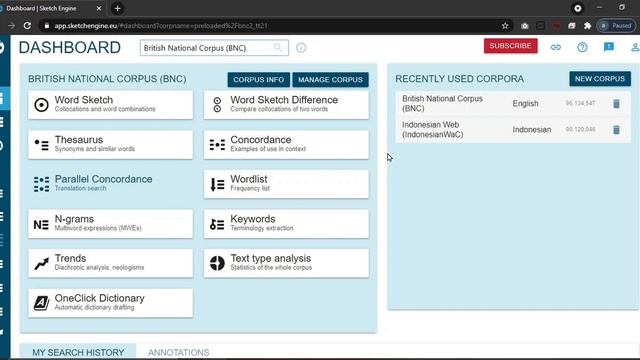
Task: Click the OneClick Dictionary book icon
Action: tap(41, 303)
